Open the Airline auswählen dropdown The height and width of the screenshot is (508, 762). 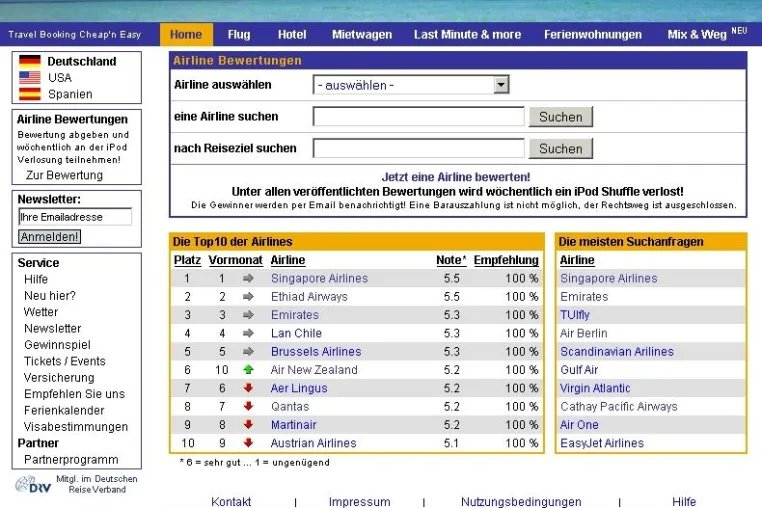(411, 85)
